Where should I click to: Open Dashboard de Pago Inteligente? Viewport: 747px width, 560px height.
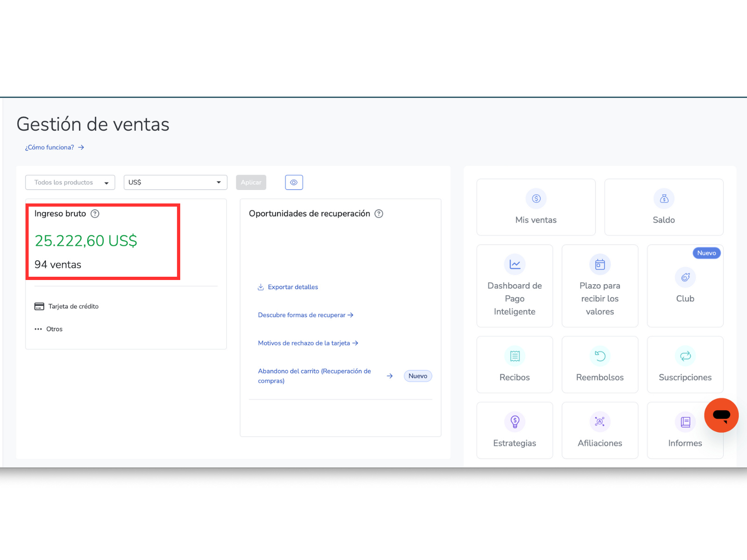tap(514, 286)
